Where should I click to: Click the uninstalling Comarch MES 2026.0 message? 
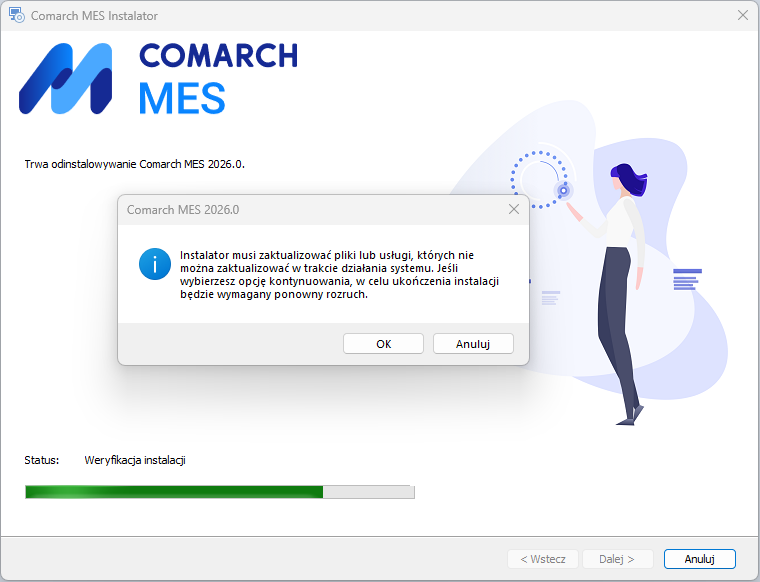(135, 164)
